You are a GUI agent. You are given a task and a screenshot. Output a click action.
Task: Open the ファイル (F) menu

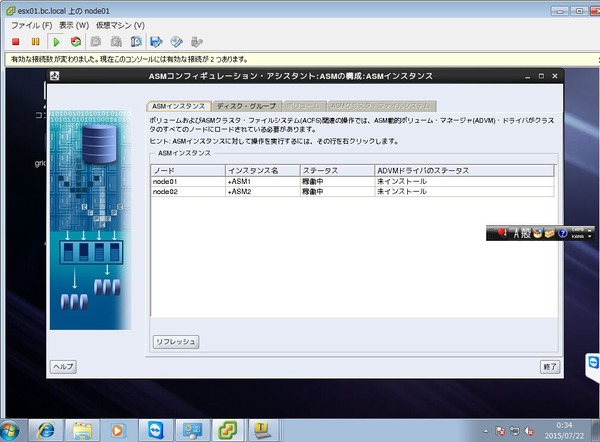click(x=31, y=26)
